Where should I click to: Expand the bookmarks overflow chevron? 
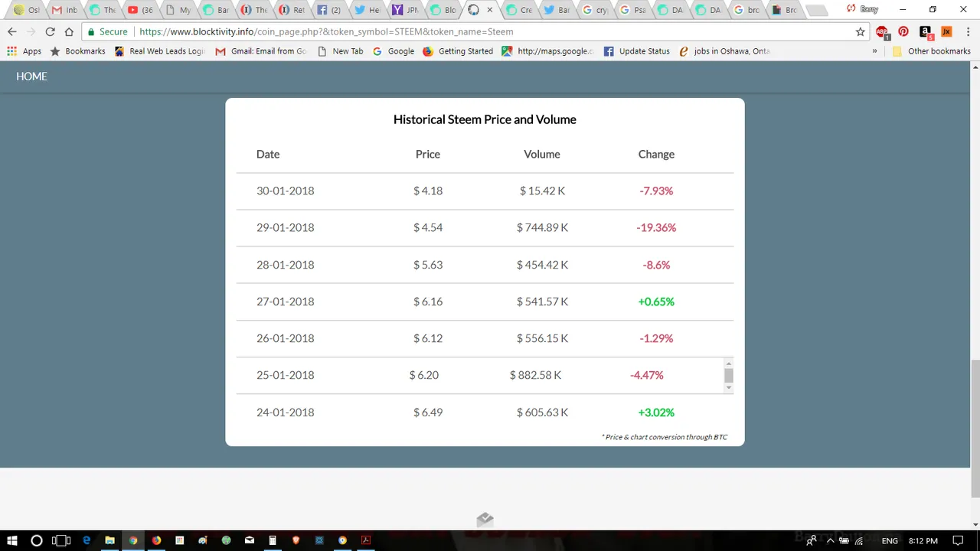click(875, 51)
